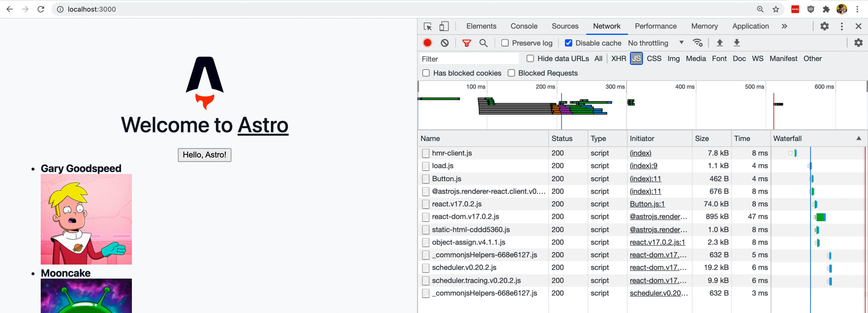
Task: Open network conditions wifi icon
Action: click(x=697, y=43)
